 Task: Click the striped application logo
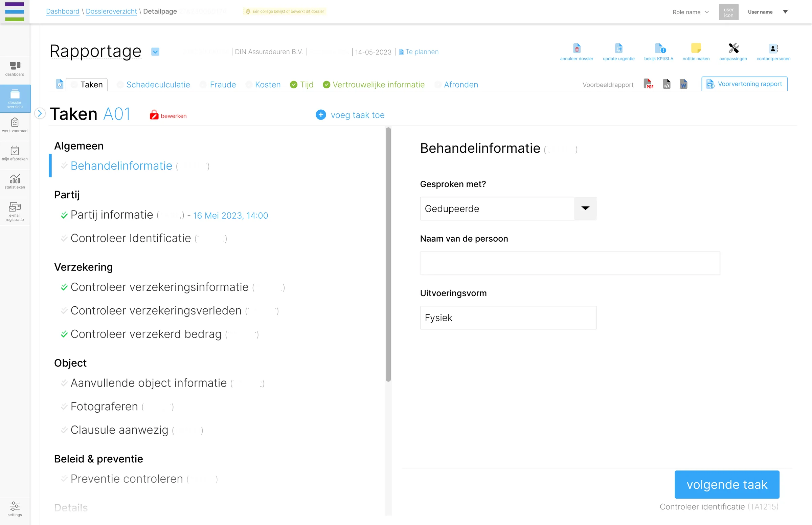coord(15,12)
